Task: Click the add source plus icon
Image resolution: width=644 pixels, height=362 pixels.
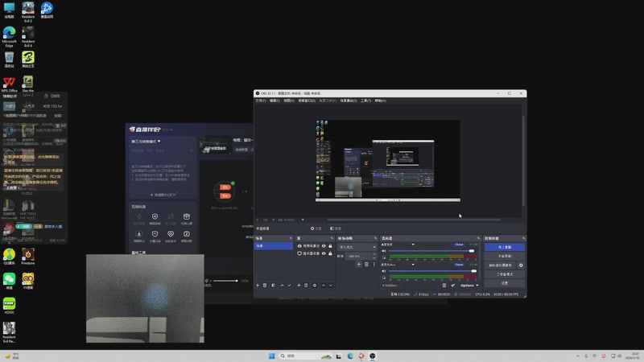Action: point(299,285)
